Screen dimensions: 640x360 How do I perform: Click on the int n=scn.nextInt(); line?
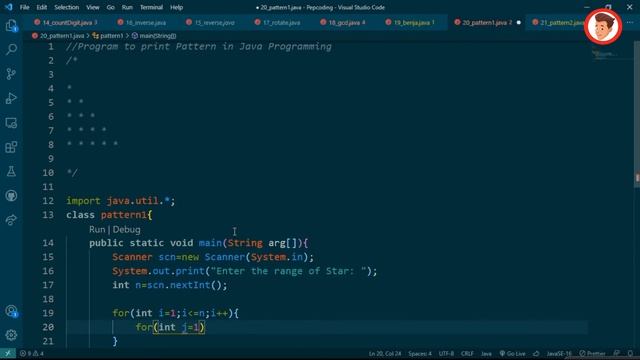click(170, 285)
